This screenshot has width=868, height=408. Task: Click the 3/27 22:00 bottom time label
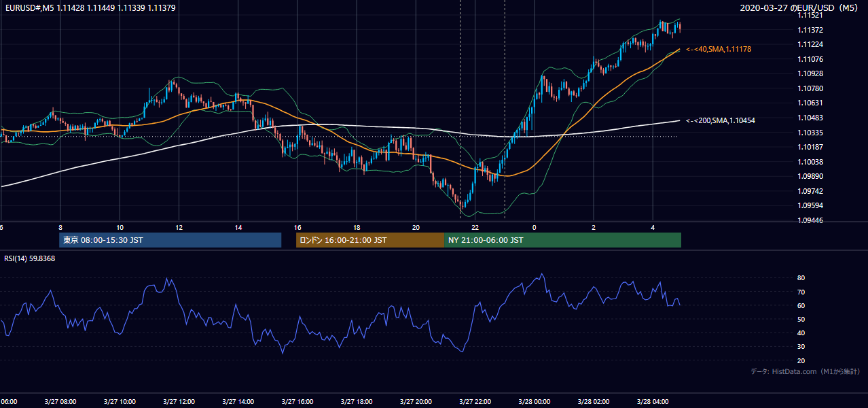tap(475, 401)
